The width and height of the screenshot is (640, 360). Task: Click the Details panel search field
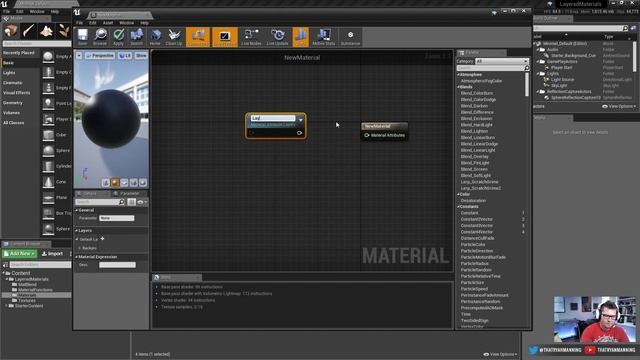pos(100,202)
